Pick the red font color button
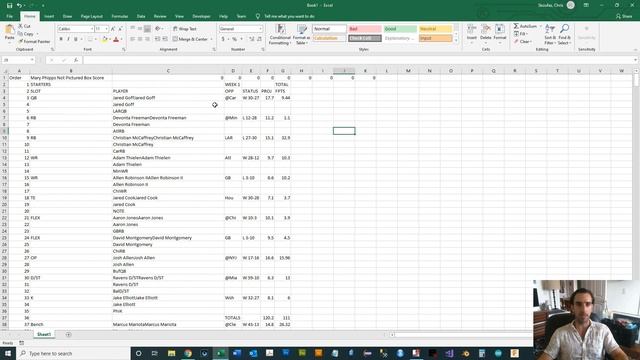640x360 pixels. 116,39
